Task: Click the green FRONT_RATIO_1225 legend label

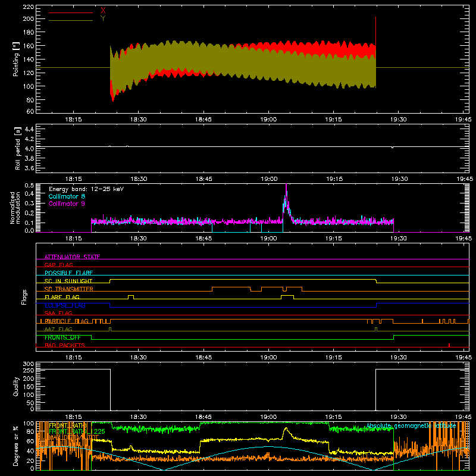Action: [77, 431]
